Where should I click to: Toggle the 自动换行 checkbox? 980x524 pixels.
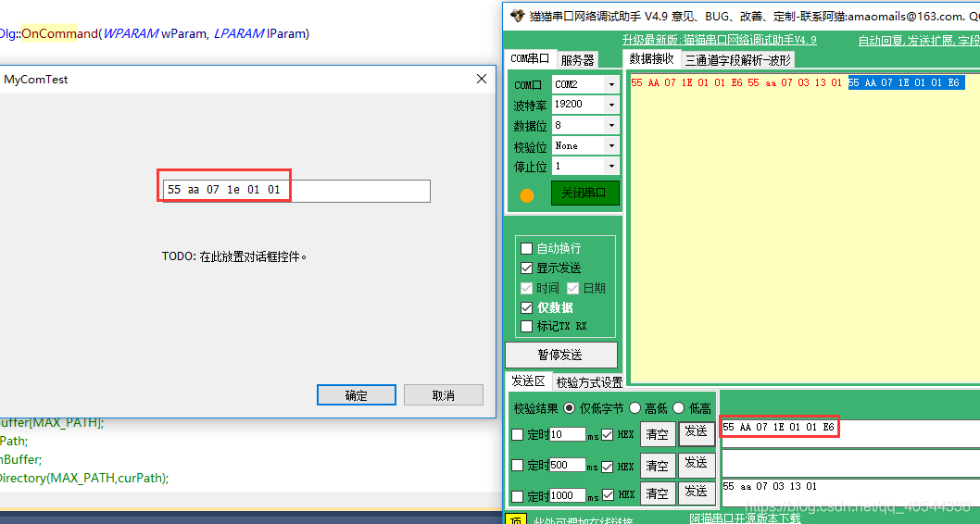click(x=526, y=248)
